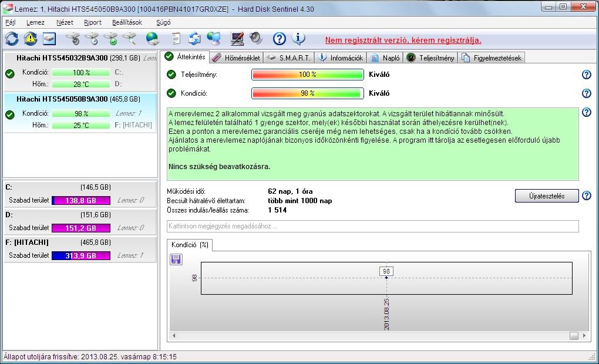
Task: Open the Fájl menu
Action: 11,22
